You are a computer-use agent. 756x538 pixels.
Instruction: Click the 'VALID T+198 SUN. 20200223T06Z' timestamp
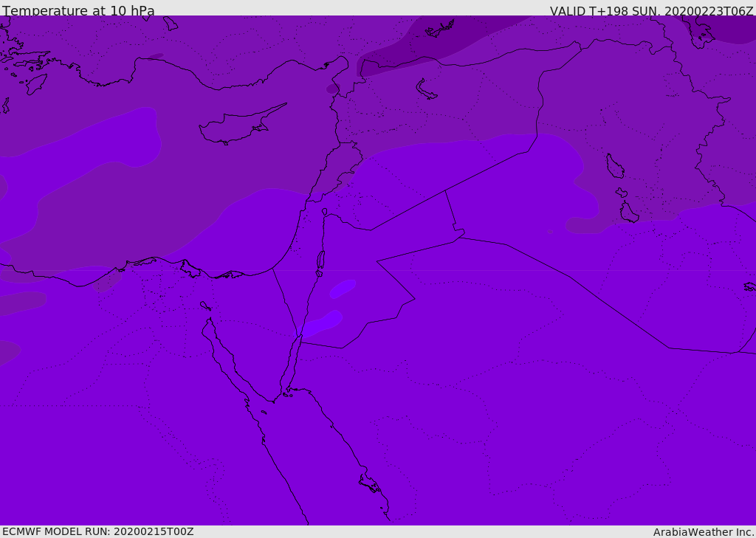pos(651,11)
